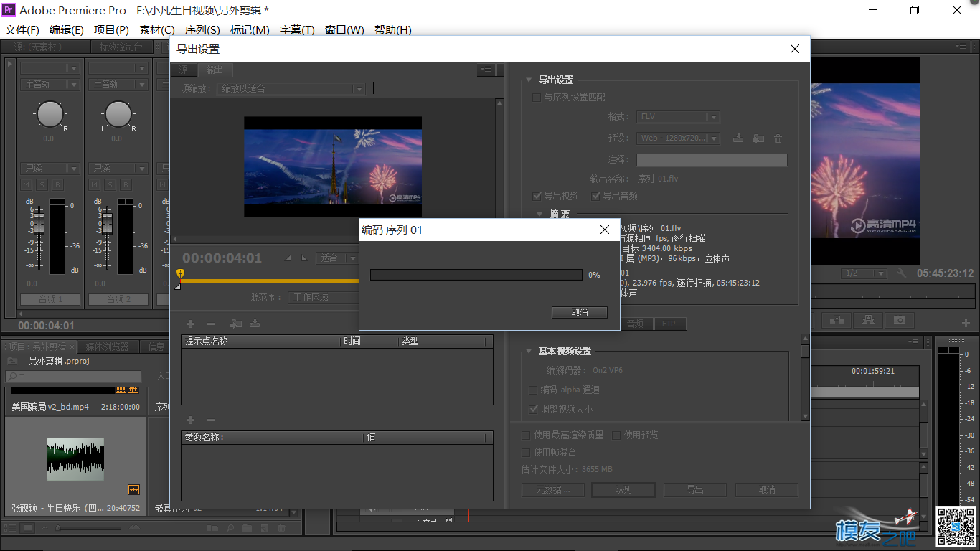Collapse the 基本视频设置 section

coord(529,351)
